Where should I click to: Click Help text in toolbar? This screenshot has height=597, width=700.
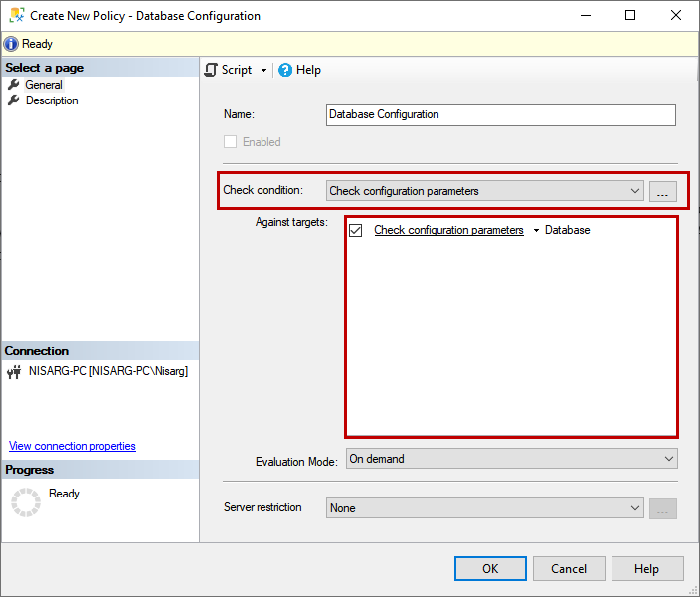pyautogui.click(x=308, y=70)
